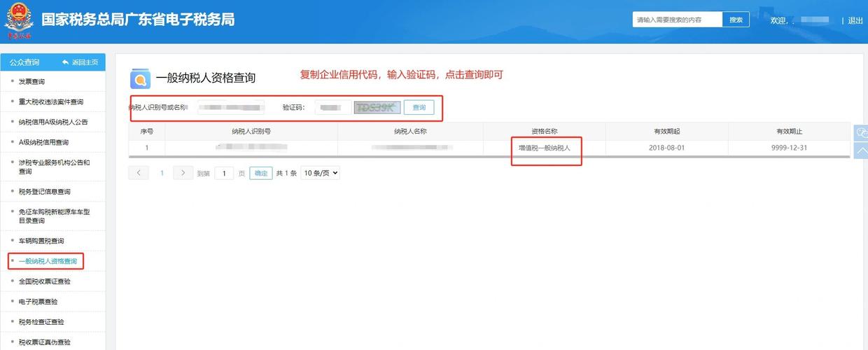868x350 pixels.
Task: Click the 返回主页 link
Action: [85, 62]
